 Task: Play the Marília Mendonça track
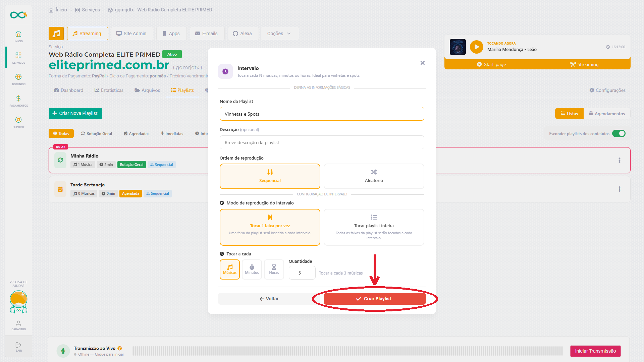[x=476, y=47]
